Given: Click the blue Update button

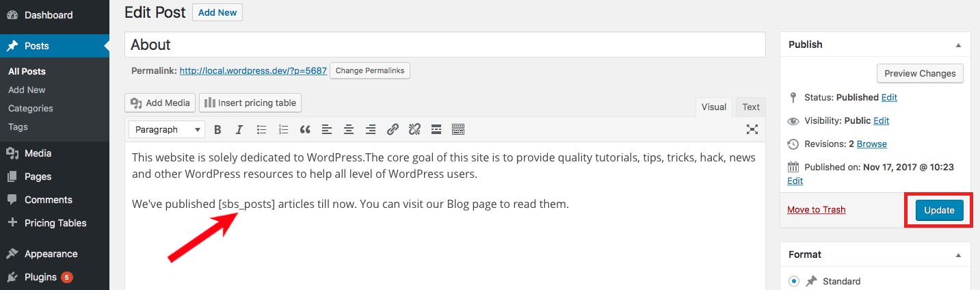Looking at the screenshot, I should click(x=939, y=210).
